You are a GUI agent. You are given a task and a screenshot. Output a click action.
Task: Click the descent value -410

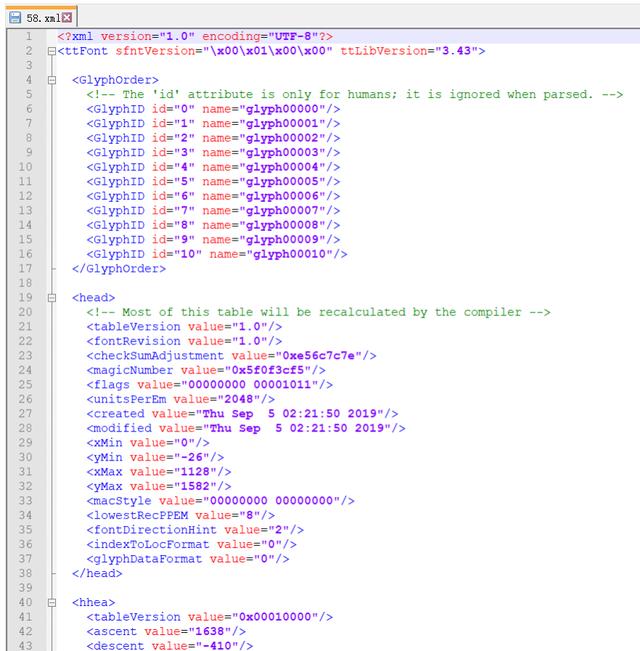pyautogui.click(x=217, y=646)
